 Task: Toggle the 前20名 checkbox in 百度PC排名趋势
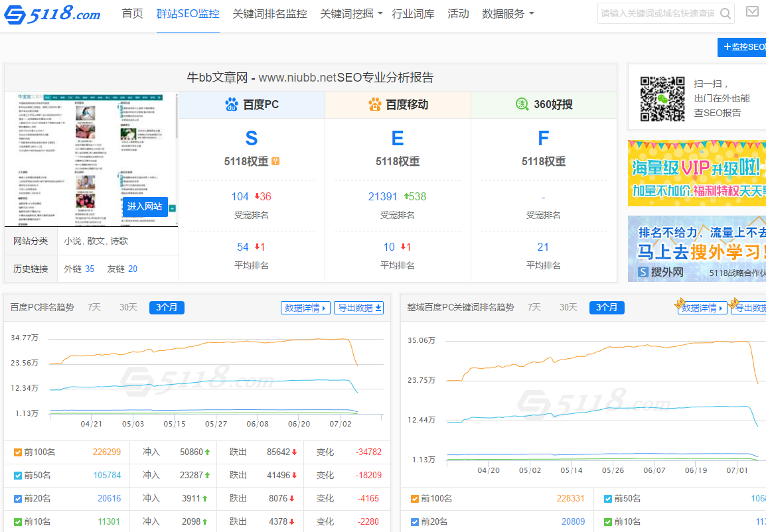pyautogui.click(x=17, y=499)
